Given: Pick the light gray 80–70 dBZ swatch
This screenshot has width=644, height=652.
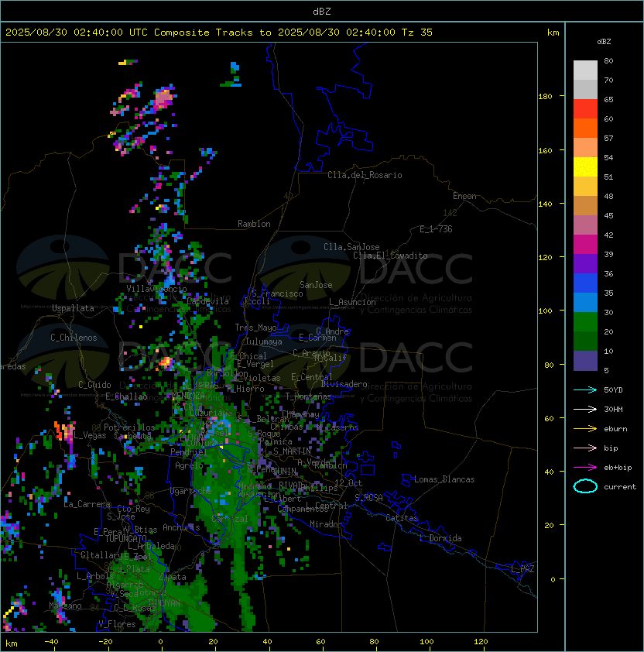Looking at the screenshot, I should (x=585, y=70).
